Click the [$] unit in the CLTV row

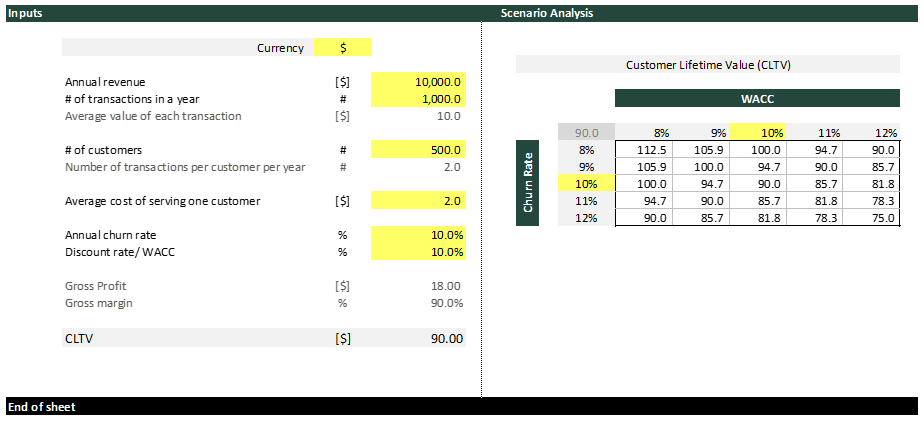pos(342,339)
